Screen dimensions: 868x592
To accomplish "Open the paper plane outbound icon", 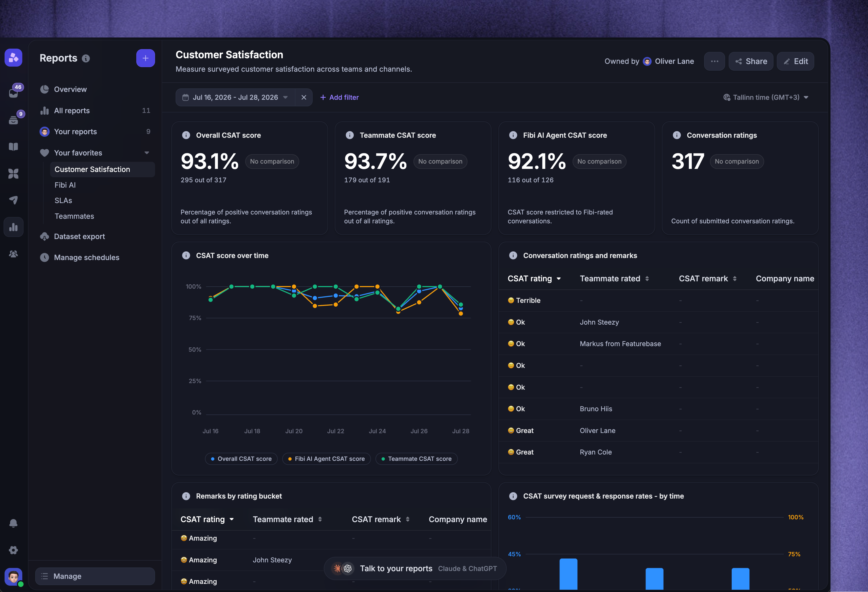I will (13, 200).
